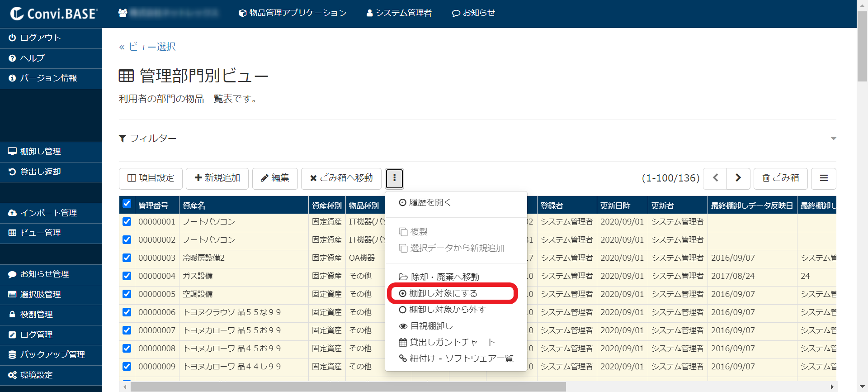Open the システム管理者 user menu

[x=399, y=13]
